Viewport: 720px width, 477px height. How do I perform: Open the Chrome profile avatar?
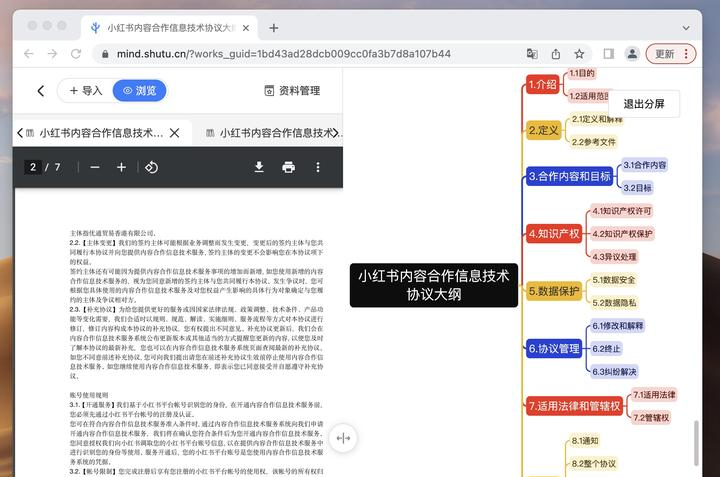pos(632,54)
